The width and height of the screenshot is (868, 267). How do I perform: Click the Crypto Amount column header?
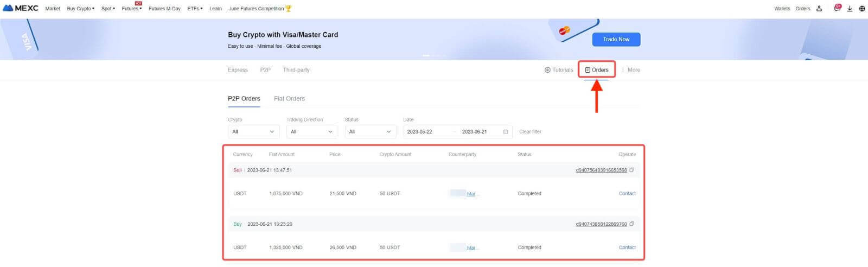(395, 155)
